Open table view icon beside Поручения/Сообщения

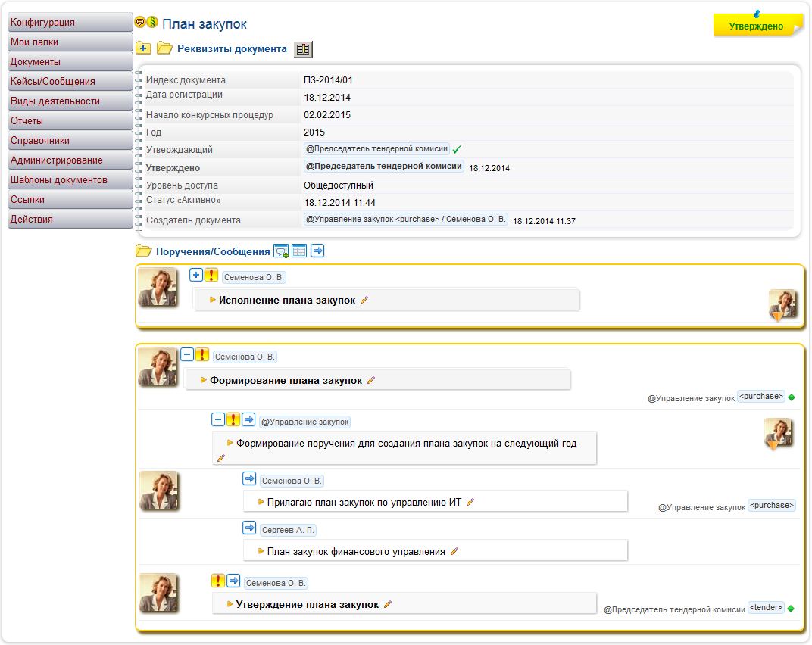coord(299,251)
